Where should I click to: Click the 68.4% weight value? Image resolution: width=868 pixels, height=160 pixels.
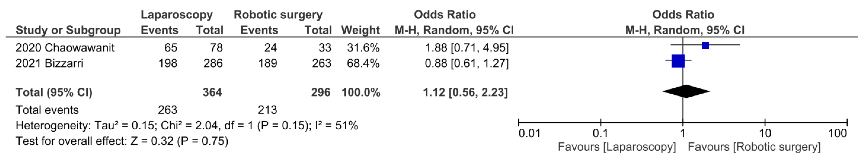[x=363, y=63]
